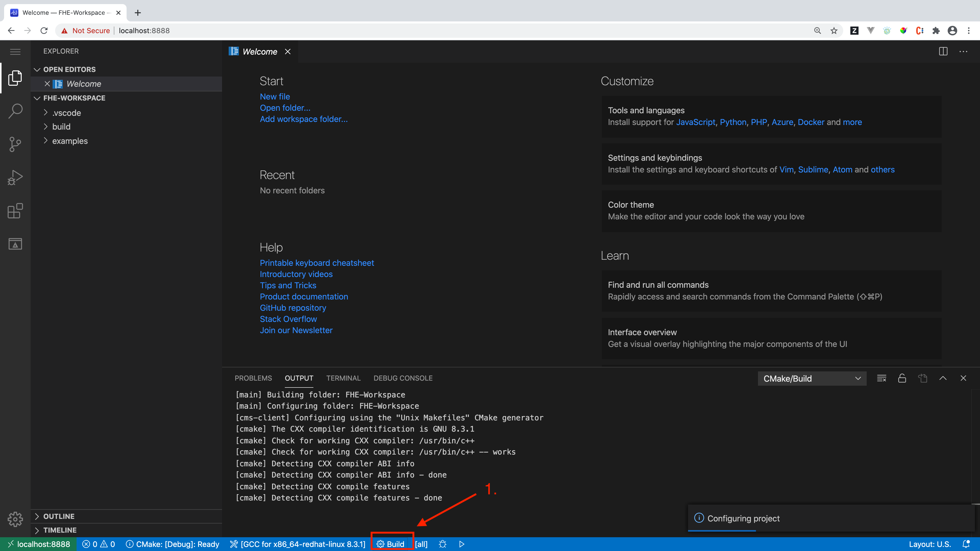Switch to the PROBLEMS tab
980x551 pixels.
pos(253,378)
